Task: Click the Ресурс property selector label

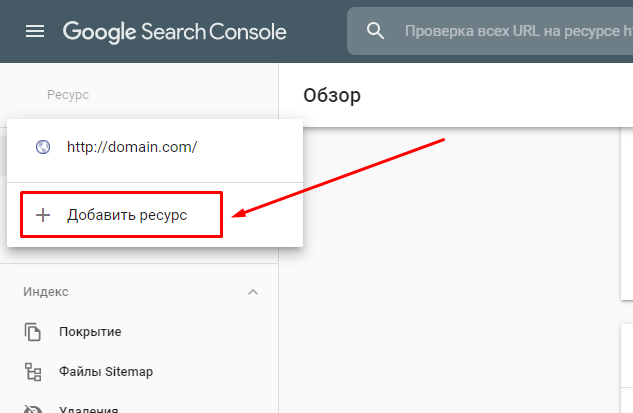Action: (68, 95)
